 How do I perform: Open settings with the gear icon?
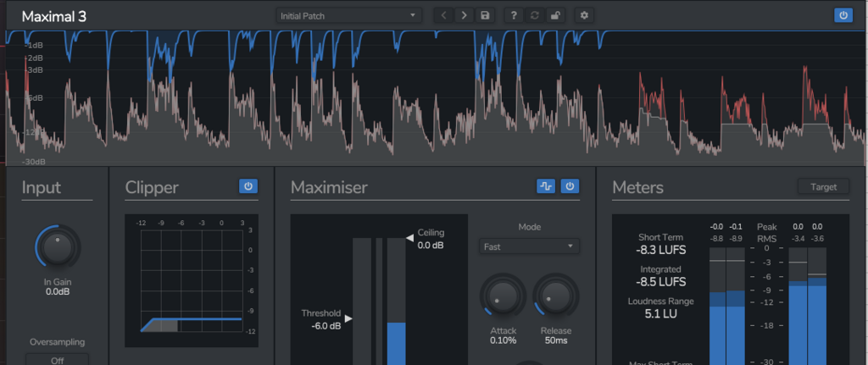583,15
